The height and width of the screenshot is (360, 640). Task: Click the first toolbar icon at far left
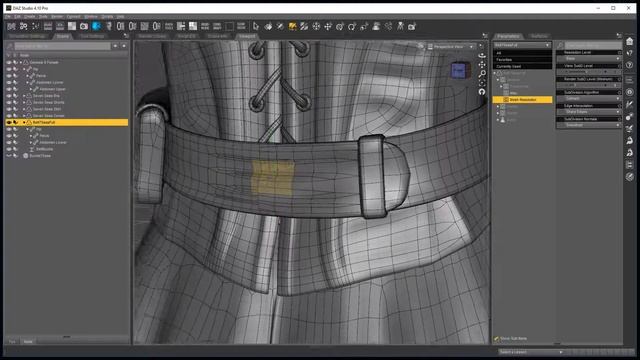tap(11, 27)
